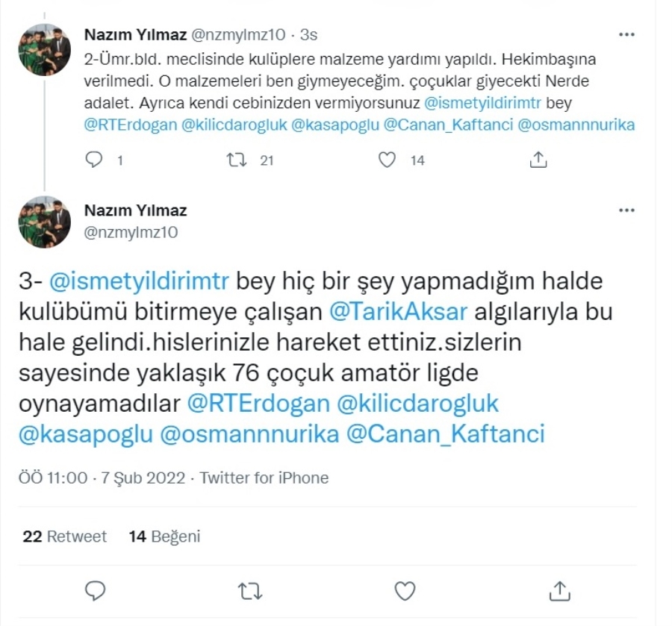Click the @nzmylmz10 handle under main author name
Screen dimensions: 672x626
131,232
